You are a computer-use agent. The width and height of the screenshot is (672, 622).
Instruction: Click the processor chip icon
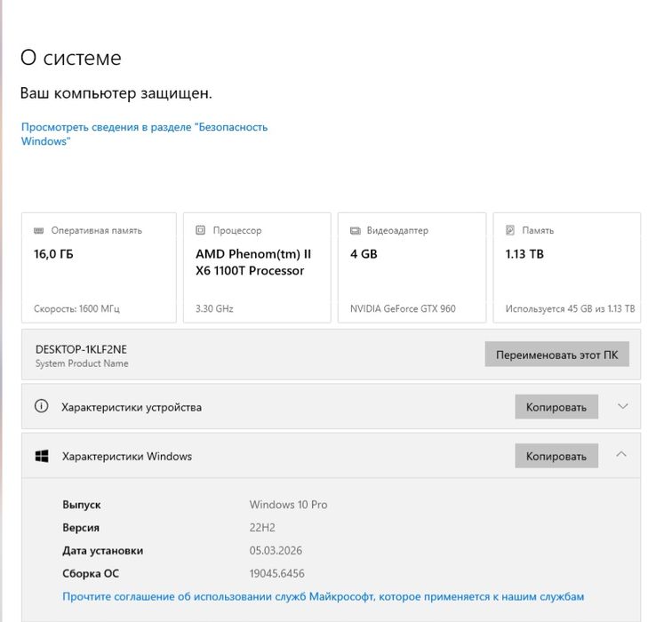200,230
